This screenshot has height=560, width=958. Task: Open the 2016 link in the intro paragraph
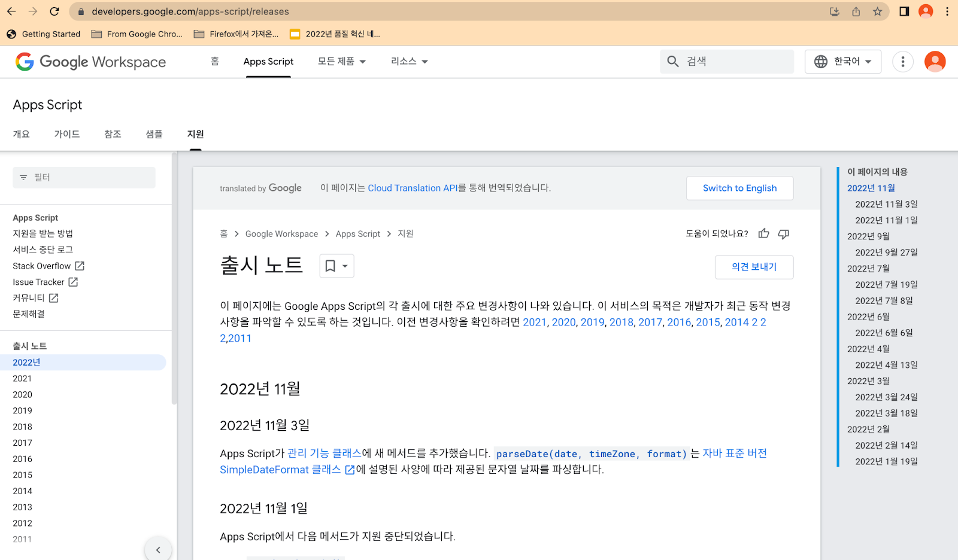tap(679, 322)
